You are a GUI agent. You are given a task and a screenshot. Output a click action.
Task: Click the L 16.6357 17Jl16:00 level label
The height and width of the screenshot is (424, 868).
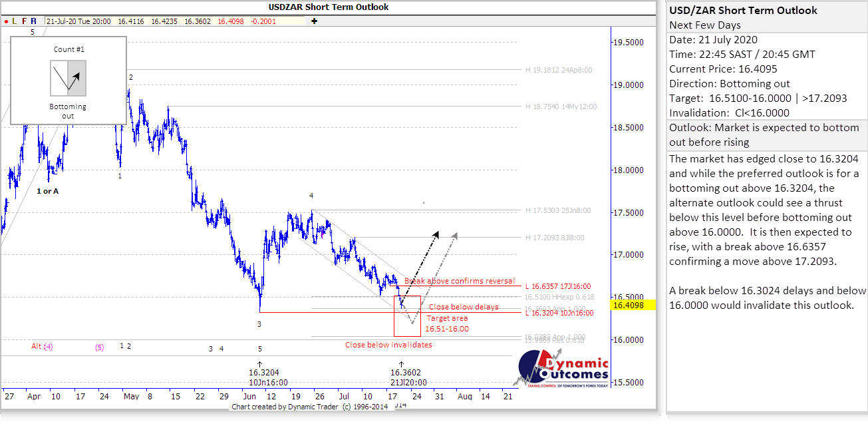click(558, 287)
